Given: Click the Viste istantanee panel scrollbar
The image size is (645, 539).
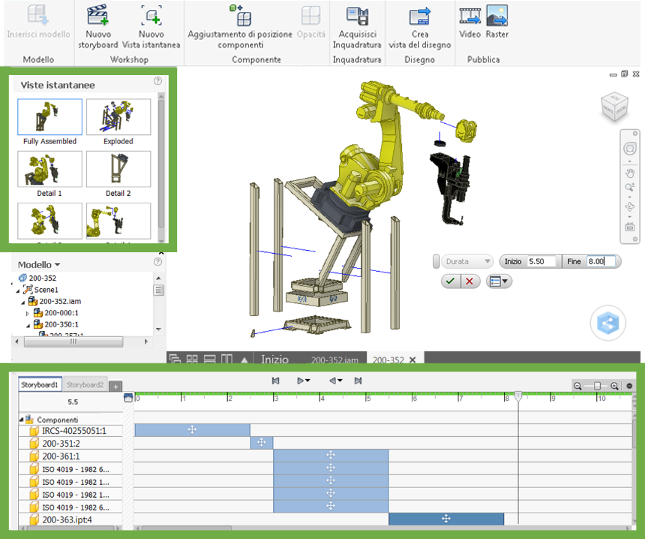Looking at the screenshot, I should (161, 167).
